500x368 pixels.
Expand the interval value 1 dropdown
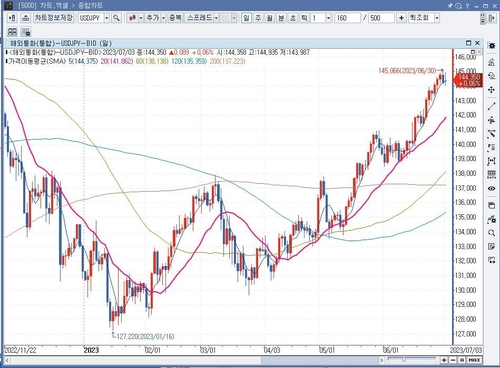[x=328, y=18]
